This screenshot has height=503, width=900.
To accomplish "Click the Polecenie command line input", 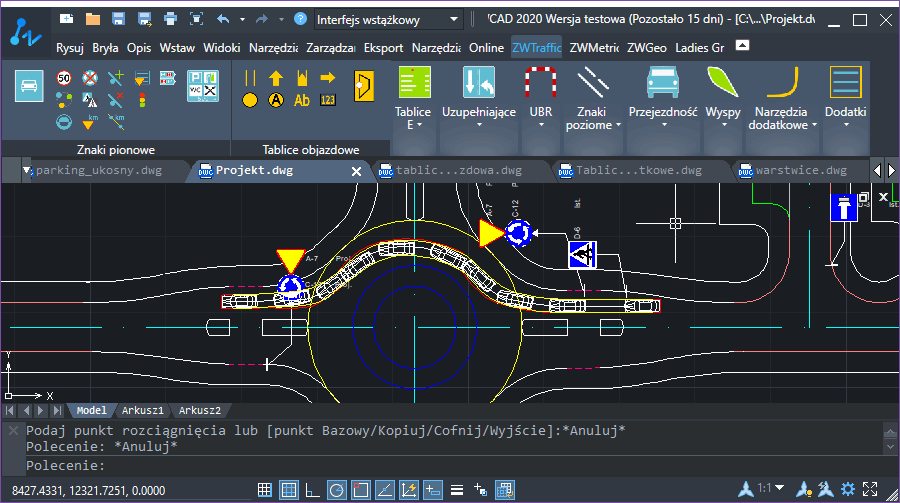I will pos(453,466).
